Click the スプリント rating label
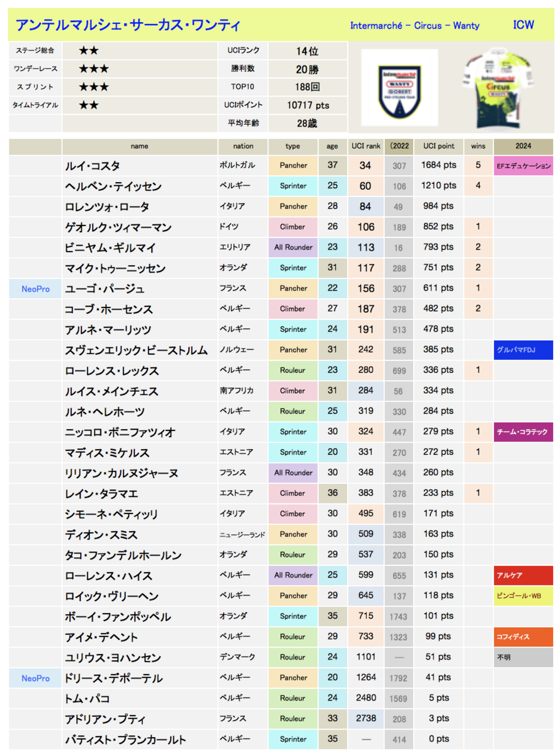The height and width of the screenshot is (756, 560). [x=35, y=88]
